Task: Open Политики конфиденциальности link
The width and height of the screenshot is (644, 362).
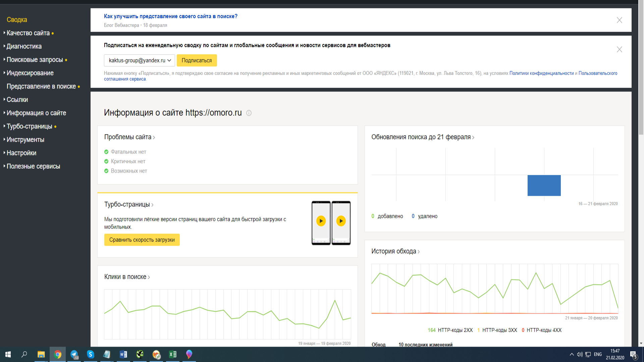Action: [x=541, y=73]
